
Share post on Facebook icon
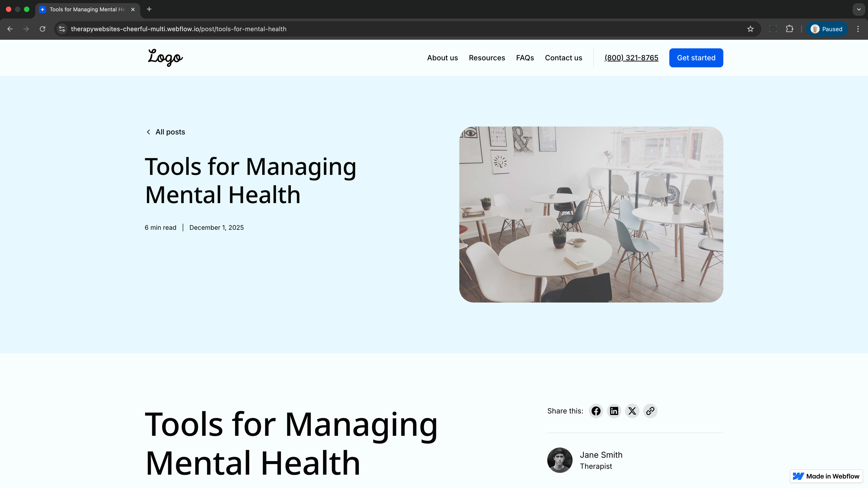(x=596, y=411)
